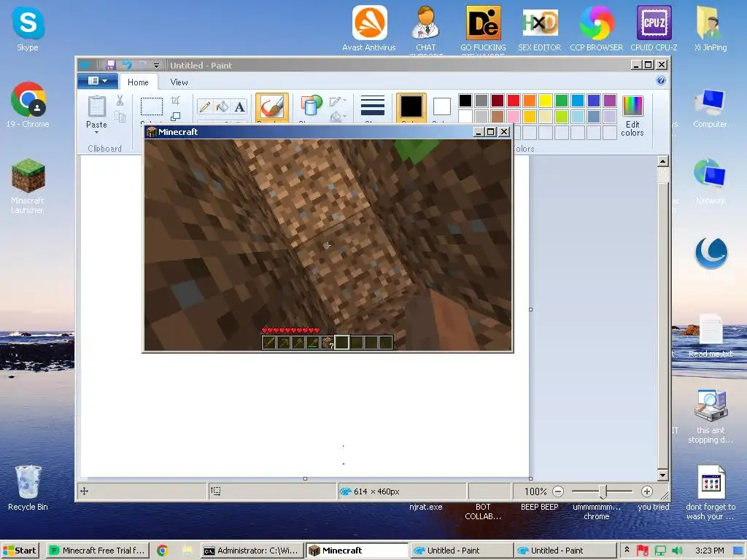Click the Paint zoom slider handle
The width and height of the screenshot is (747, 560).
tap(603, 491)
